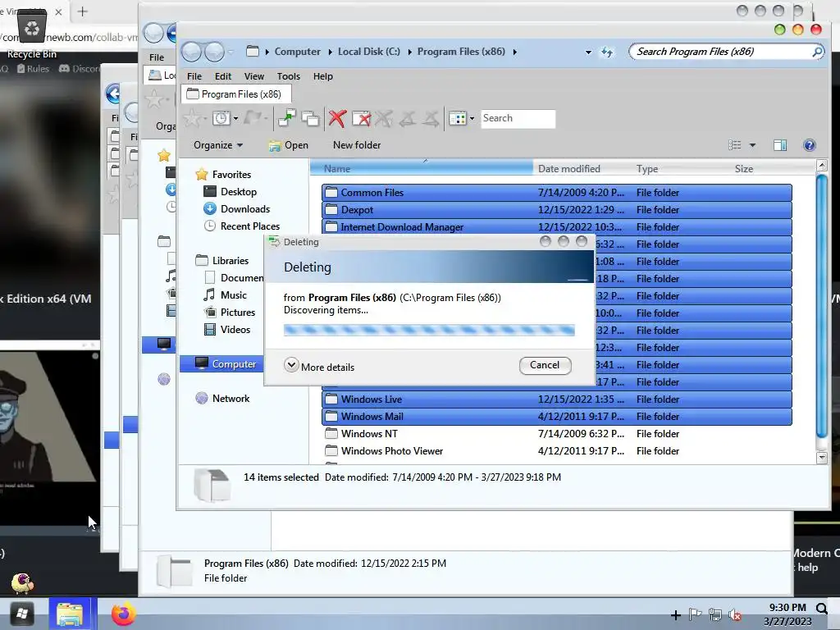Open the clock history toolbar icon
This screenshot has height=630, width=840.
[x=221, y=118]
